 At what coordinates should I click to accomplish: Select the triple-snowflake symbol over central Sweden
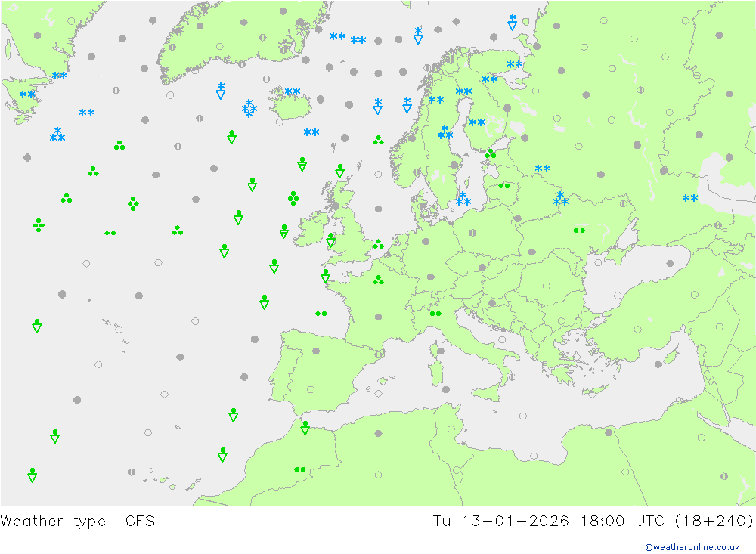445,132
